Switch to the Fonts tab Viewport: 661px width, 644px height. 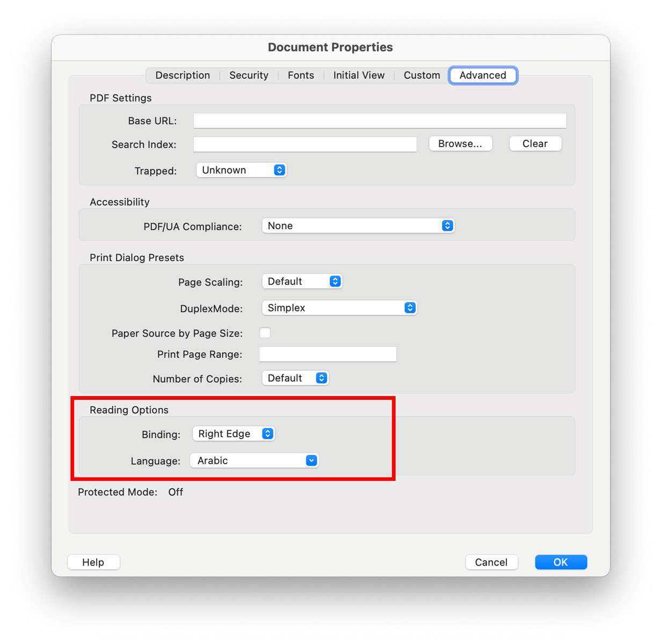coord(301,75)
